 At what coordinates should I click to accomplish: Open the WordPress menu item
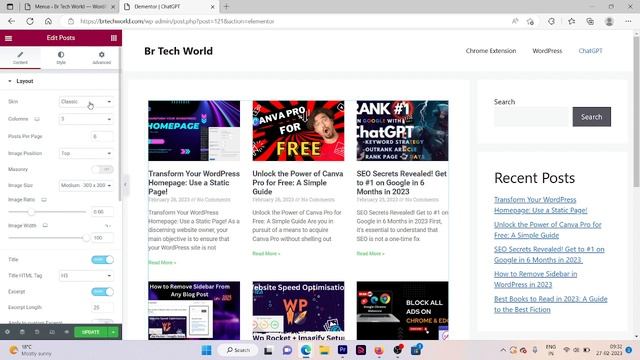coord(547,51)
